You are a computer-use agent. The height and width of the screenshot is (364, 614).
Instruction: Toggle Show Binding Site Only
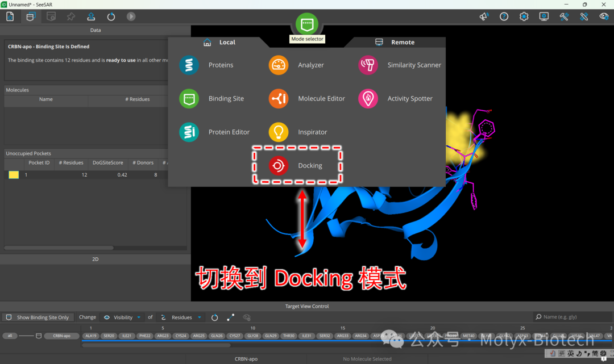38,317
